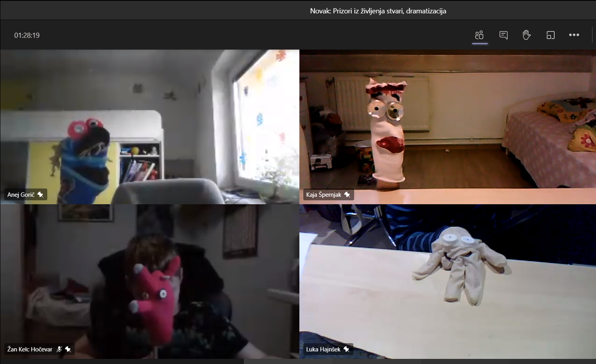Click the pin icon next to Kaja Špernjak

pos(347,194)
